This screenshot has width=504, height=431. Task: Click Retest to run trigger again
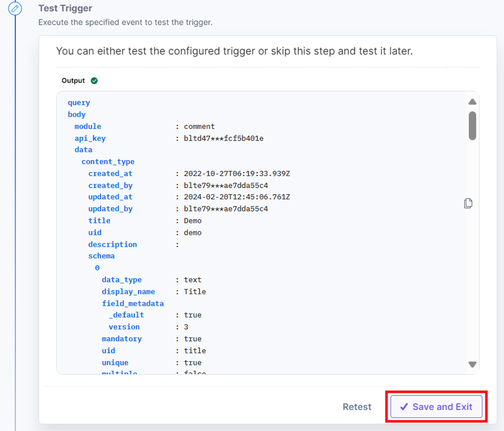[x=357, y=407]
